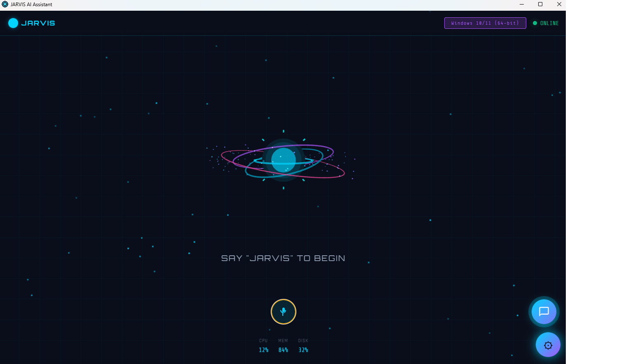Image resolution: width=633 pixels, height=364 pixels.
Task: Expand the CPU usage details
Action: click(x=263, y=346)
